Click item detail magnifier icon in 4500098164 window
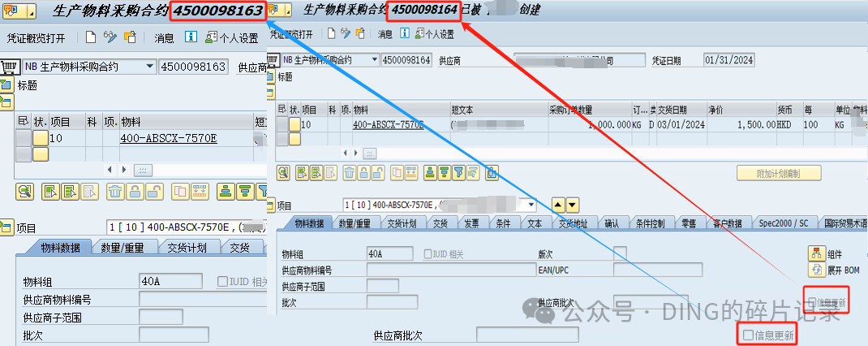 [x=283, y=173]
